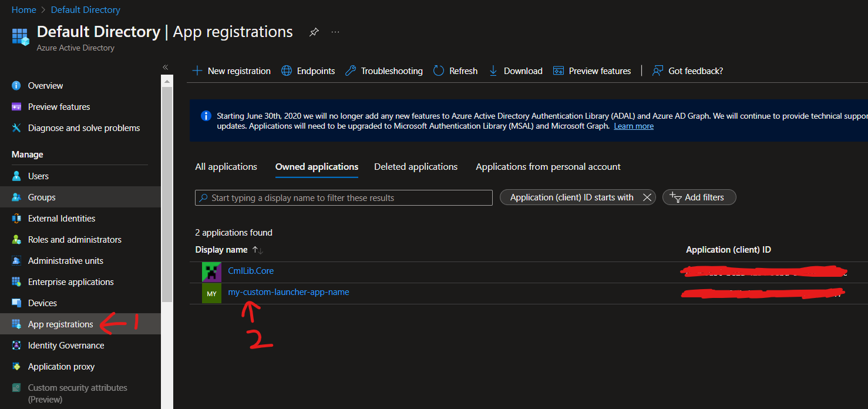Go to Home breadcrumb

pos(23,10)
